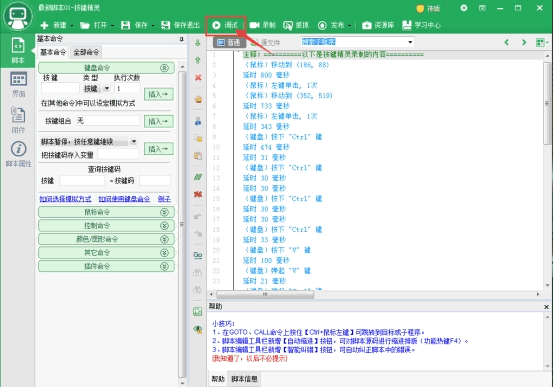Open settings via the gear icon
554x387 pixels.
pyautogui.click(x=464, y=8)
